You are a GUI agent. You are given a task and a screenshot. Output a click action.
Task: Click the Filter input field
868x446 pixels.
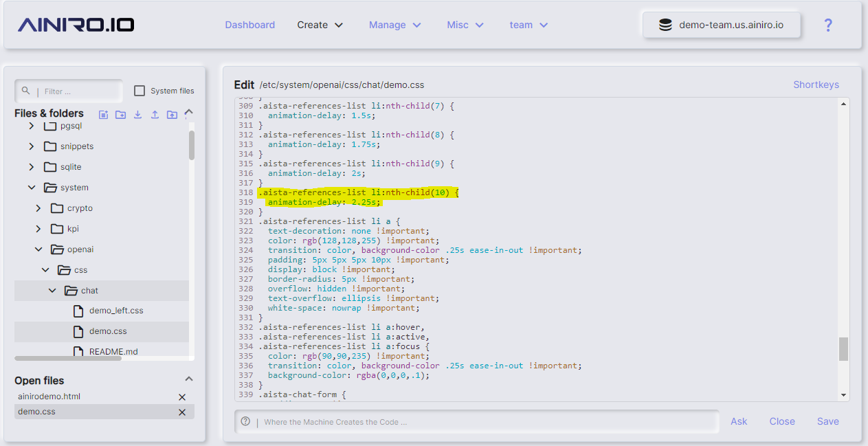(x=69, y=91)
